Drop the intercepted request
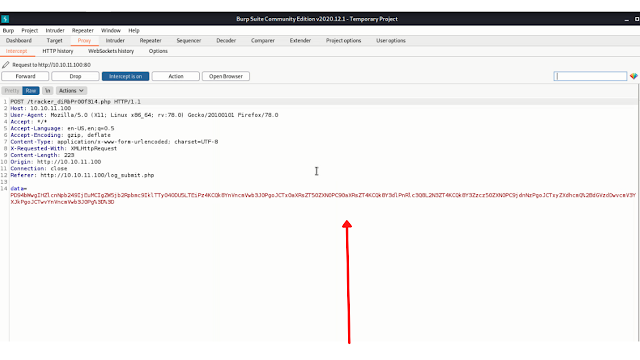Viewport: 640px width, 360px height. (x=75, y=76)
